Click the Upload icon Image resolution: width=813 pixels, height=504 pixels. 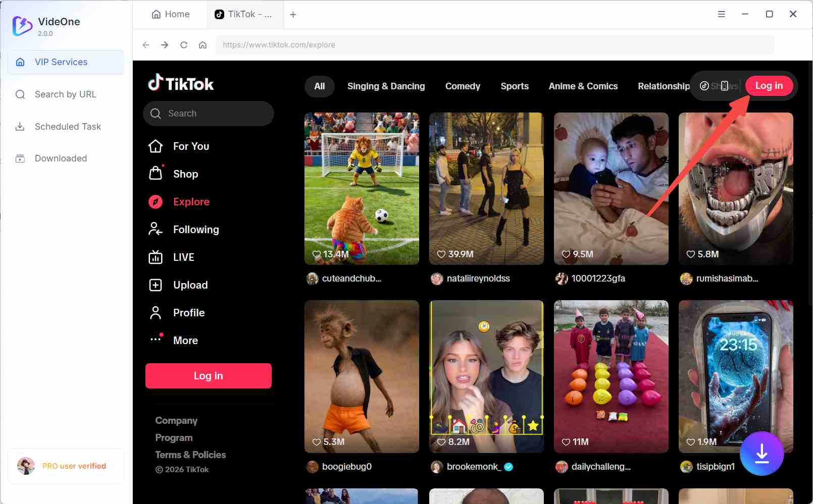156,285
